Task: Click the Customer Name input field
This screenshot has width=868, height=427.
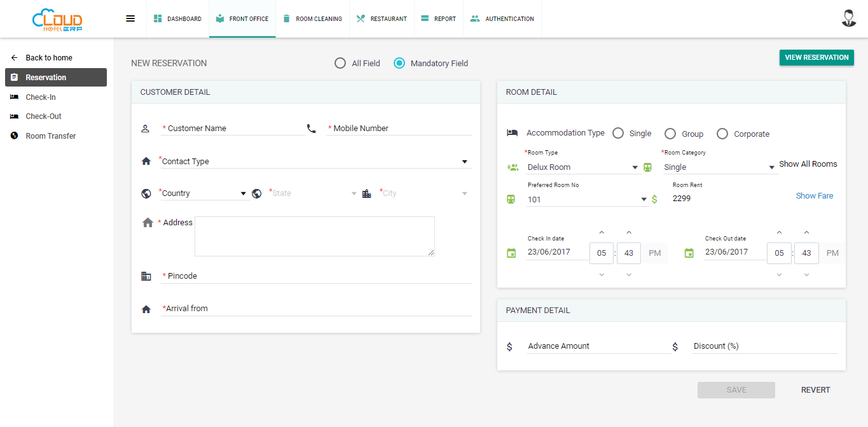Action: click(x=233, y=129)
